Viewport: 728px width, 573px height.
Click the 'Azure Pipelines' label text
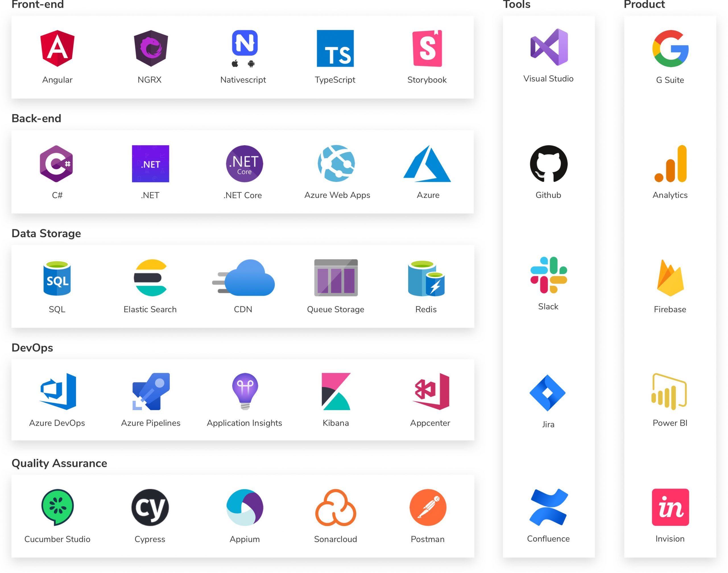pos(151,423)
